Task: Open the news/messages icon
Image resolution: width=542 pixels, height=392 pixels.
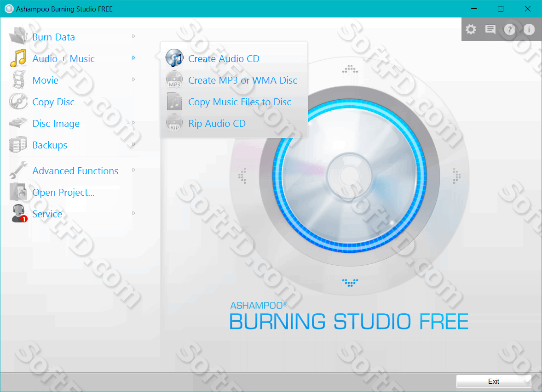Action: 490,29
